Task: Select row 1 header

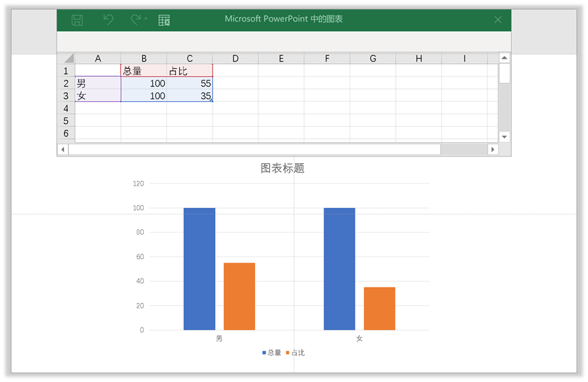Action: pos(66,71)
